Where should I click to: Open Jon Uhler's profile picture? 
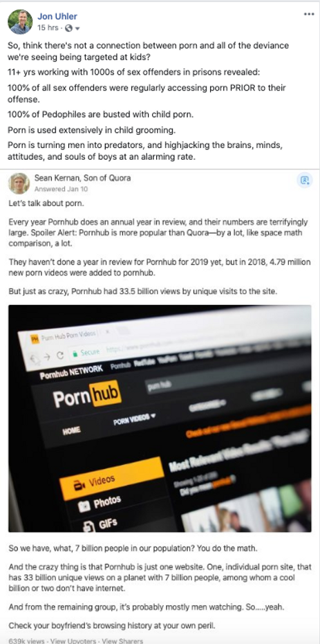pos(20,21)
